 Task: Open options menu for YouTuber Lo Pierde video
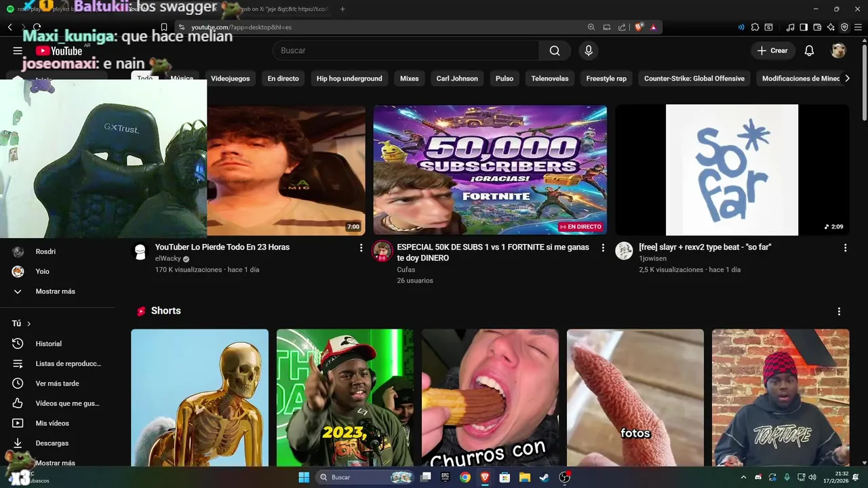point(361,248)
